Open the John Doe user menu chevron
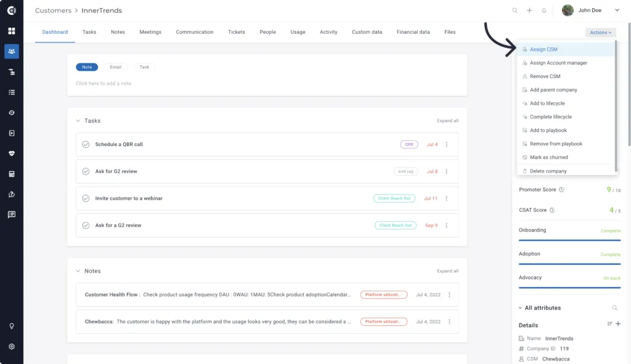631x364 pixels. click(617, 10)
